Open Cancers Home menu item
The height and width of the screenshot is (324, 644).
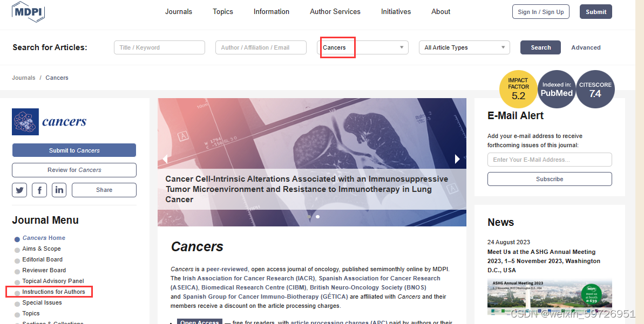[44, 238]
